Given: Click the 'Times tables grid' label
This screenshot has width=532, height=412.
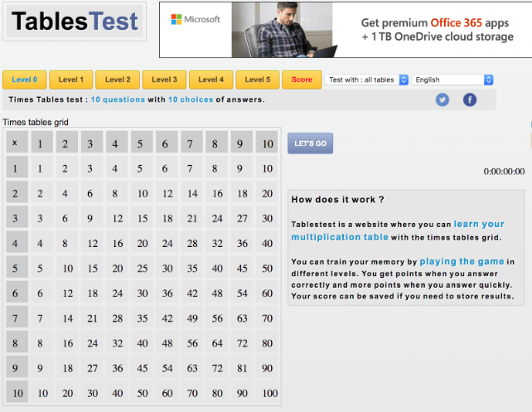Looking at the screenshot, I should (x=36, y=122).
